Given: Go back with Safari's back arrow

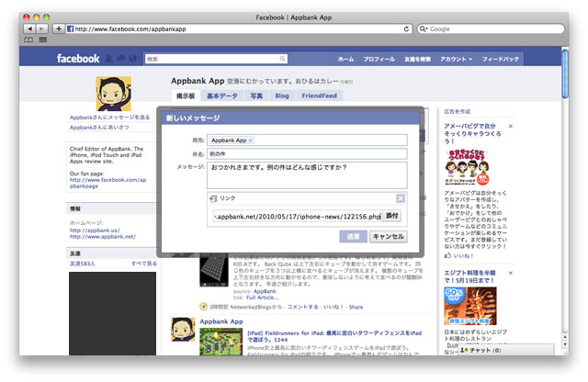Looking at the screenshot, I should [x=29, y=28].
